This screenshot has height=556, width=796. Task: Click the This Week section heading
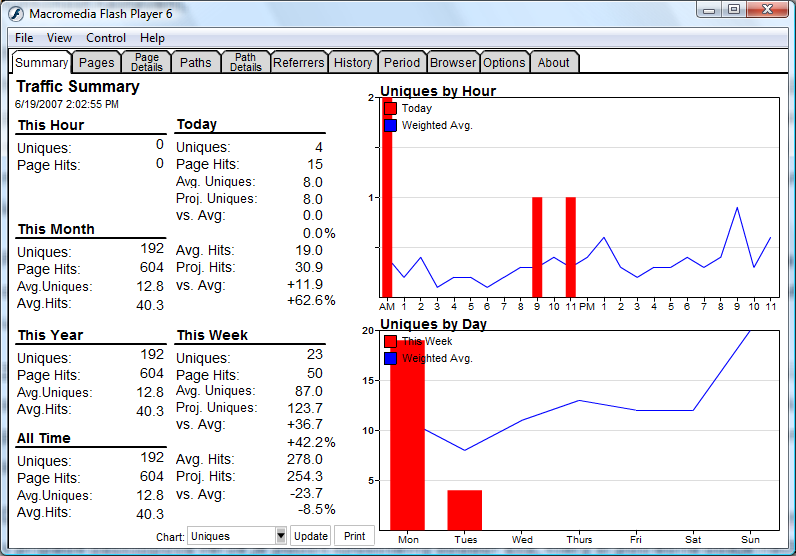(x=212, y=335)
